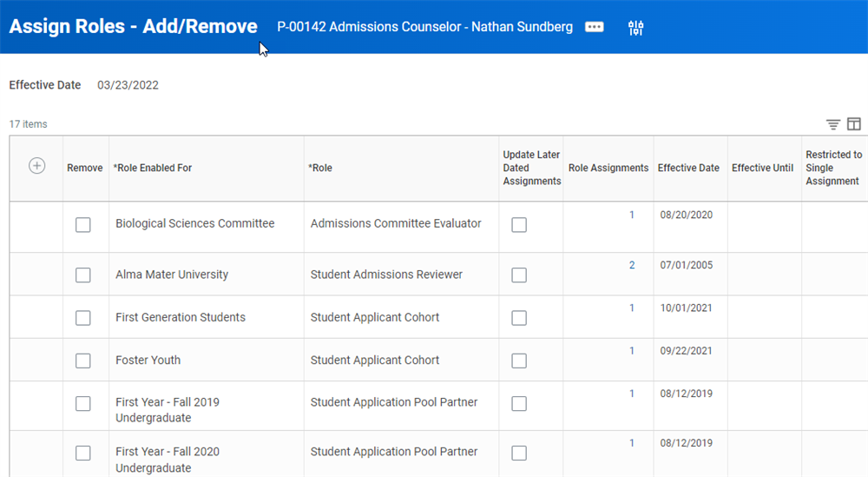The height and width of the screenshot is (477, 868).
Task: Check Remove for Foster Youth row
Action: pos(83,361)
